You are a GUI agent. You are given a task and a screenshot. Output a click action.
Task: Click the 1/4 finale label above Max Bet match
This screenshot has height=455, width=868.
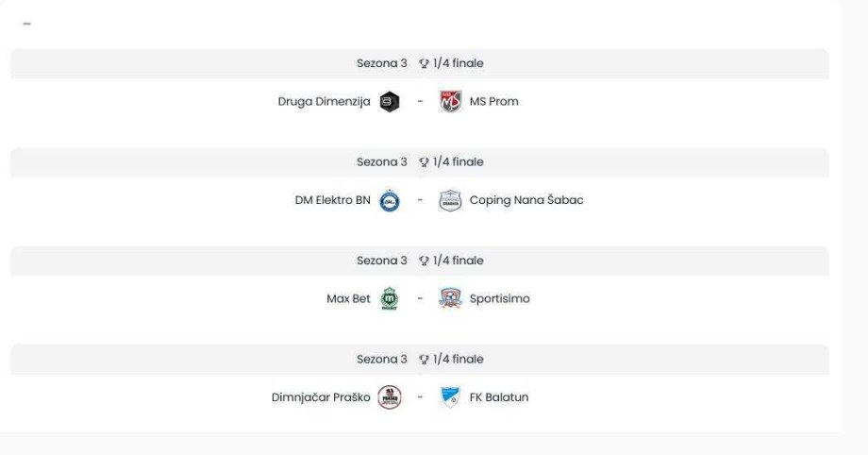coord(458,261)
